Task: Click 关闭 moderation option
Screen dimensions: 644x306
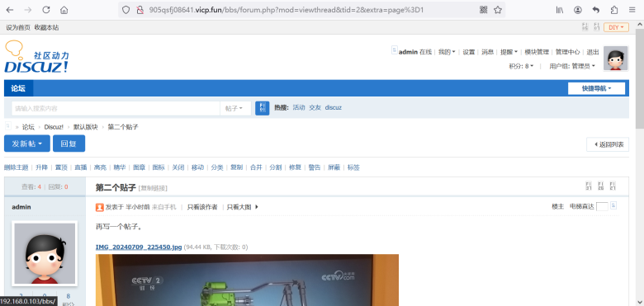Action: point(178,167)
